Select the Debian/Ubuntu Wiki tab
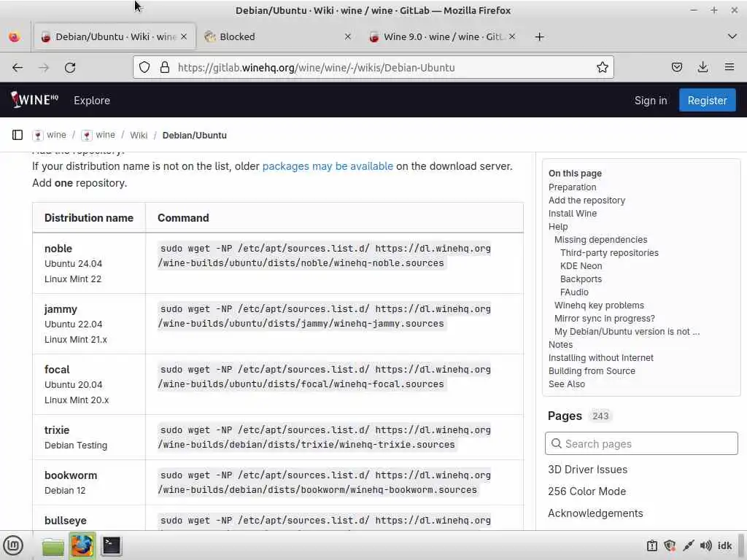This screenshot has width=747, height=560. click(115, 36)
